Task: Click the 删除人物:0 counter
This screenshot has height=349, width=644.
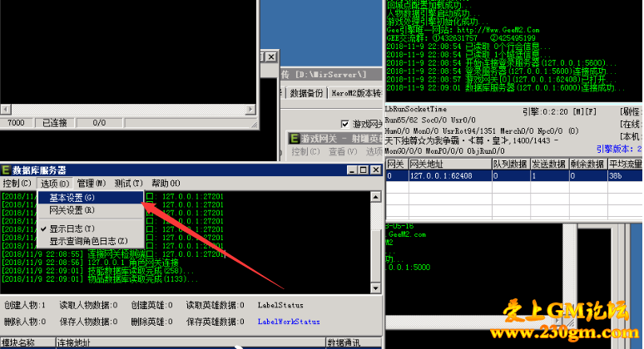Action: 25,322
